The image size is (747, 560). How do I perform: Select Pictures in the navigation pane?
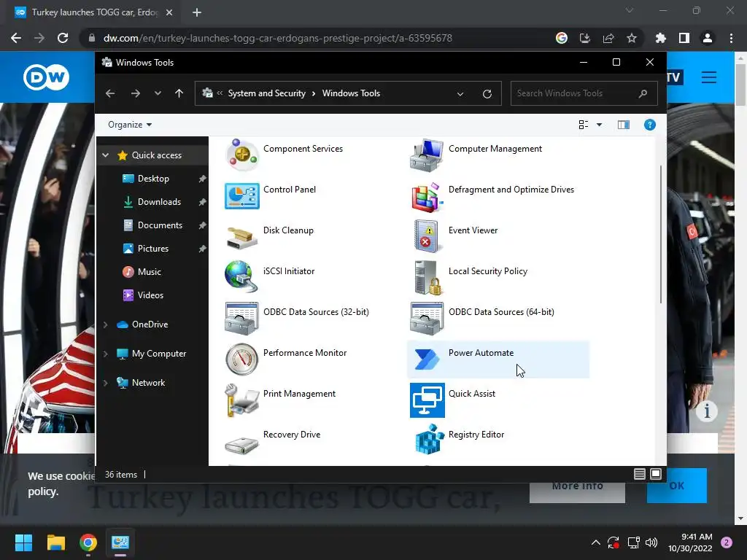pos(153,249)
